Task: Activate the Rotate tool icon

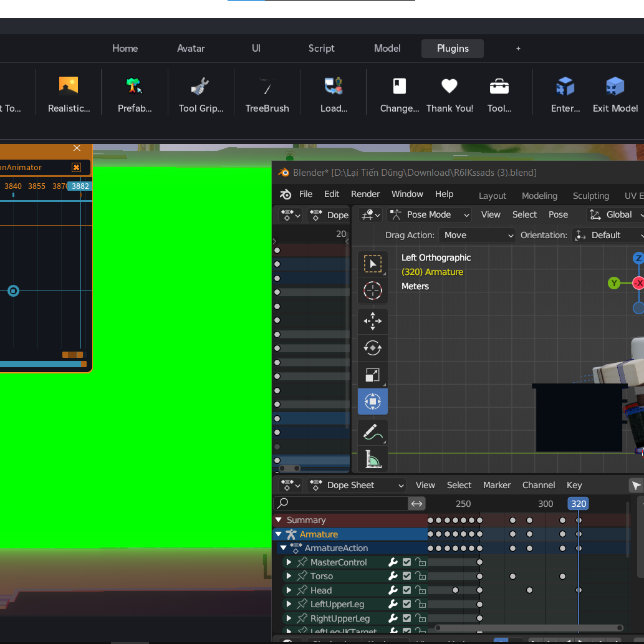Action: click(x=373, y=348)
